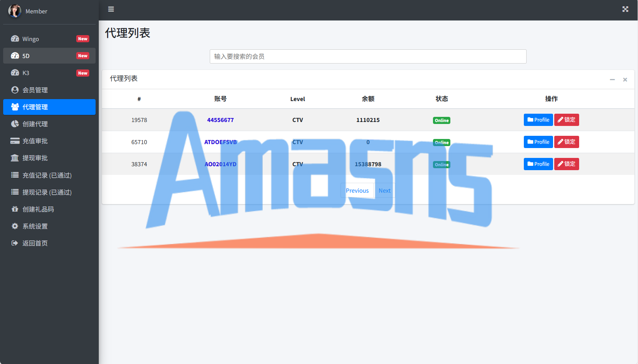Click the 状态 column header

[442, 99]
